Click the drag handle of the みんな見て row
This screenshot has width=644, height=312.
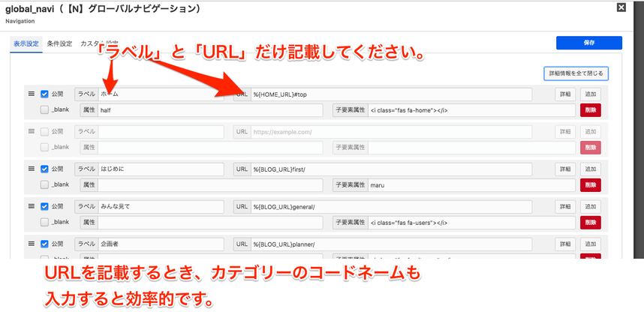tap(32, 206)
